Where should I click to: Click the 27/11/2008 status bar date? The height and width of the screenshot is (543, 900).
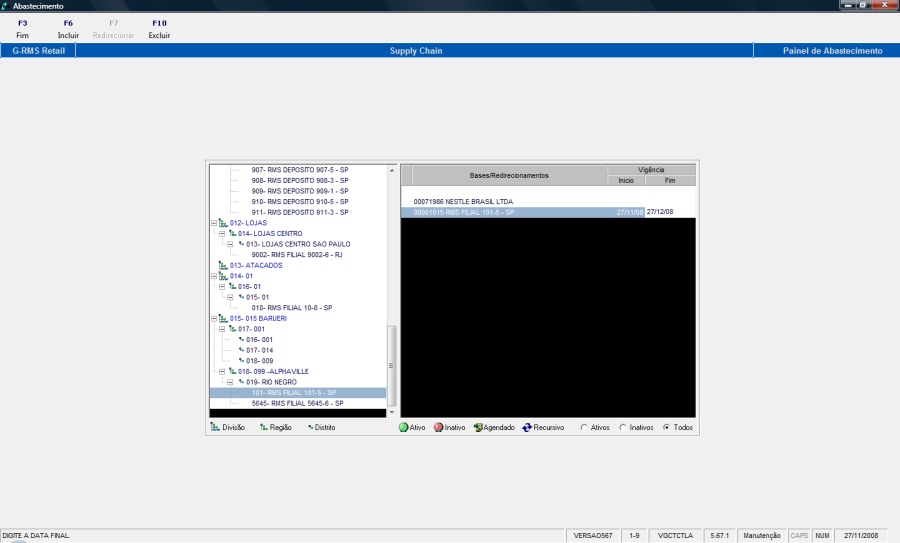click(x=860, y=536)
